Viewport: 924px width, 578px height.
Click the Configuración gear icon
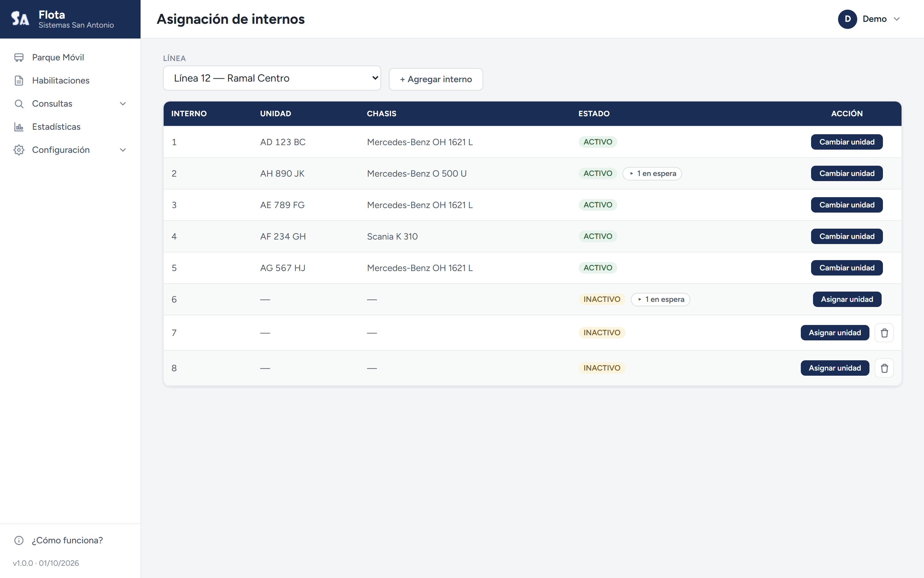pos(19,150)
